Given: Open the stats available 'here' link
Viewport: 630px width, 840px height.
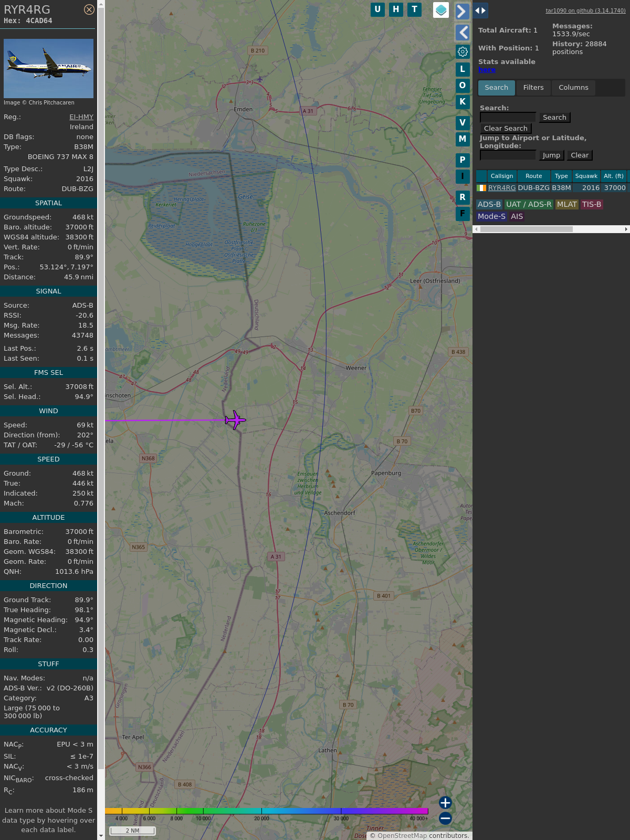Looking at the screenshot, I should [x=487, y=70].
